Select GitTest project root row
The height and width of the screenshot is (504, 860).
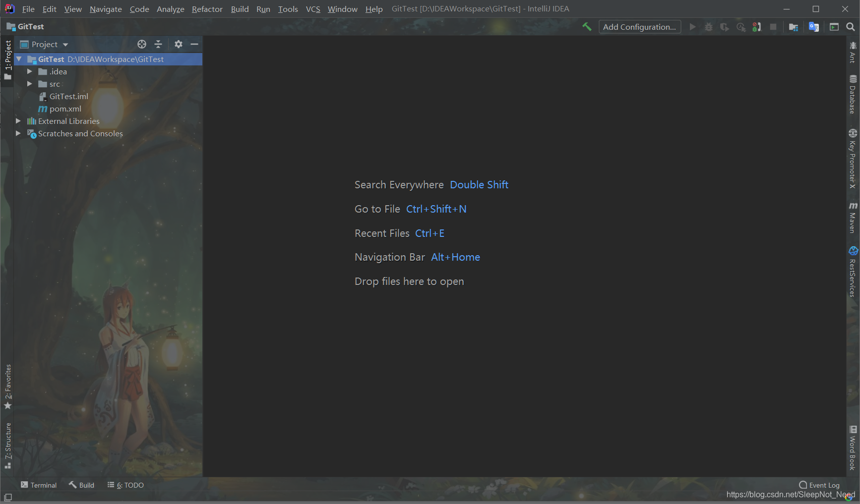pos(108,59)
